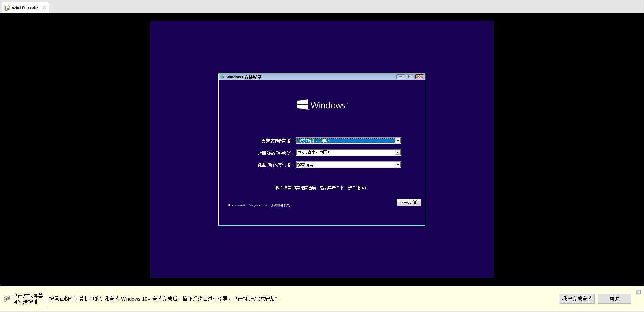
Task: Click the 时间和货币格式(T) label
Action: (x=275, y=153)
